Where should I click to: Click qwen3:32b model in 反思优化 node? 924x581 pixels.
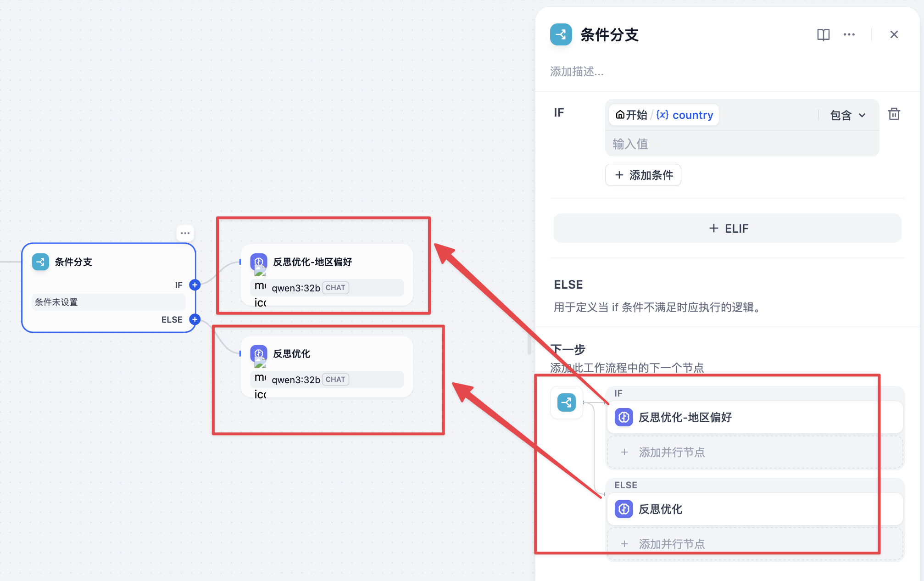pos(296,380)
